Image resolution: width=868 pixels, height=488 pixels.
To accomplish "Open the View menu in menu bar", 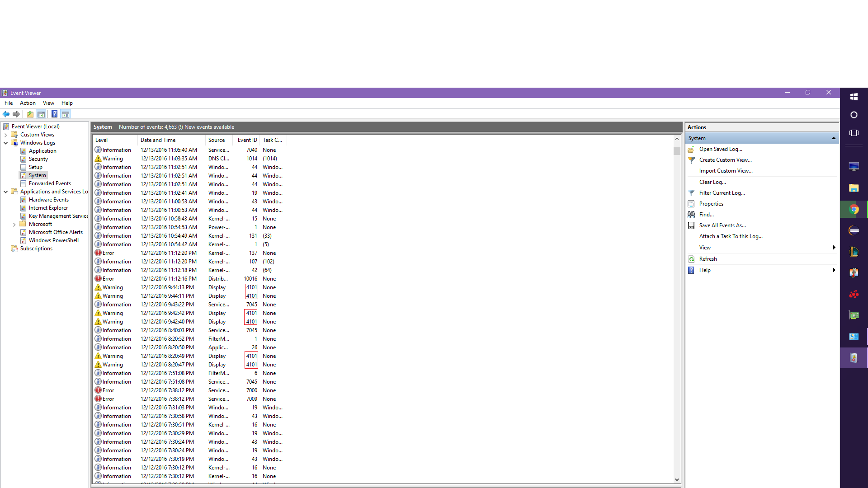I will coord(48,103).
